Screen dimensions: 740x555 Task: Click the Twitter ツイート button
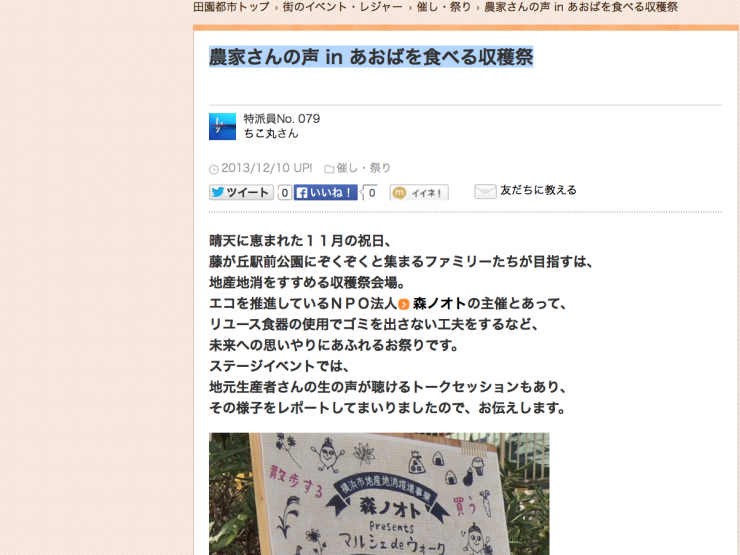click(x=241, y=193)
